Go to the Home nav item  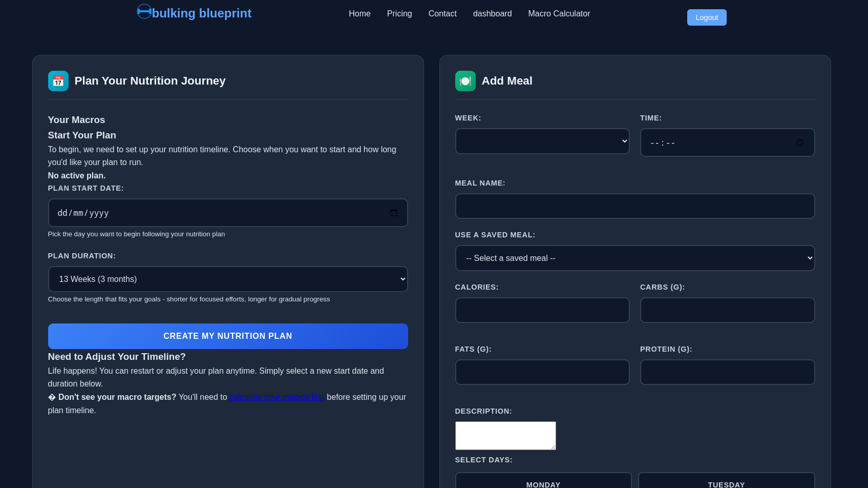tap(359, 14)
